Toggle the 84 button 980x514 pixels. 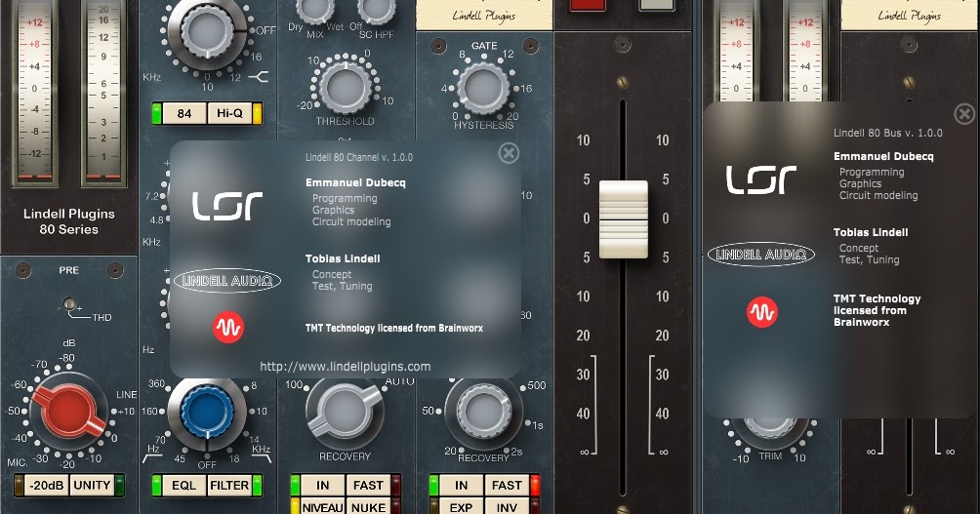184,114
